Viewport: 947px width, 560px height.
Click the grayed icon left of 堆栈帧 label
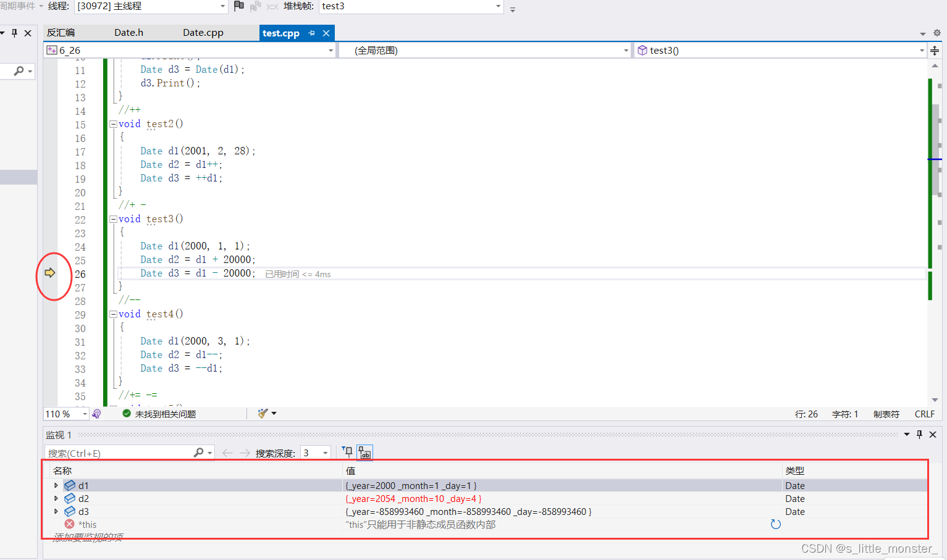coord(272,6)
